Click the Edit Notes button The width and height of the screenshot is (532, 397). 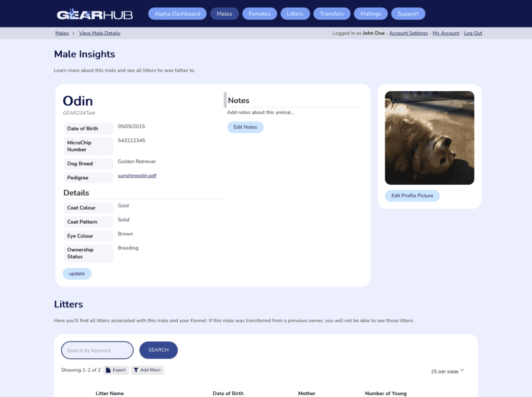pyautogui.click(x=245, y=127)
